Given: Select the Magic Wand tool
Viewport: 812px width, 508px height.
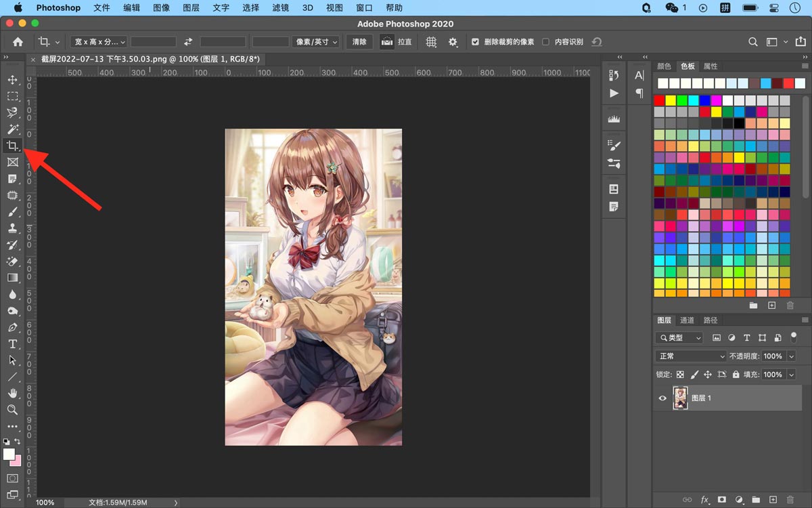Looking at the screenshot, I should [12, 129].
